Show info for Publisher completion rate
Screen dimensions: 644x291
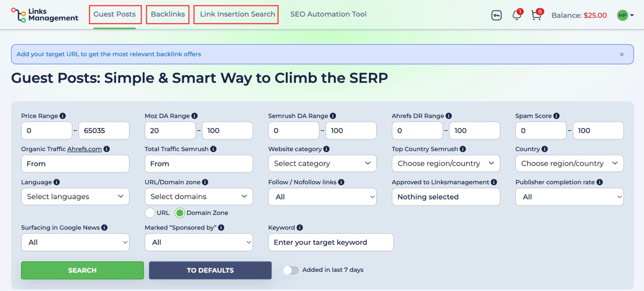tap(600, 182)
